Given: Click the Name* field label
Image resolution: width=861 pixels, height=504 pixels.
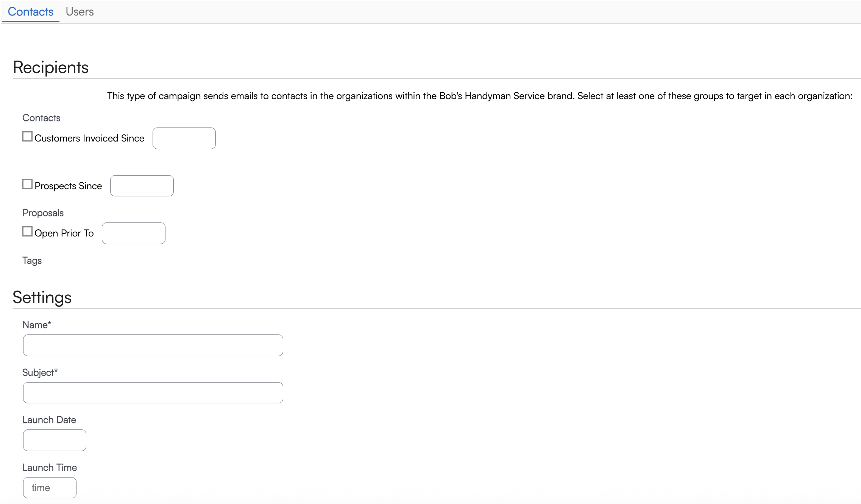Looking at the screenshot, I should point(37,325).
